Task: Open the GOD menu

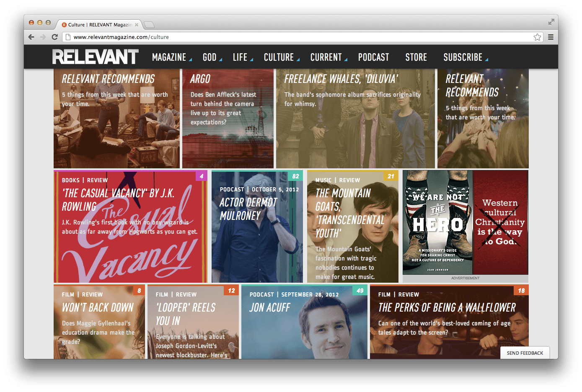Action: coord(210,57)
